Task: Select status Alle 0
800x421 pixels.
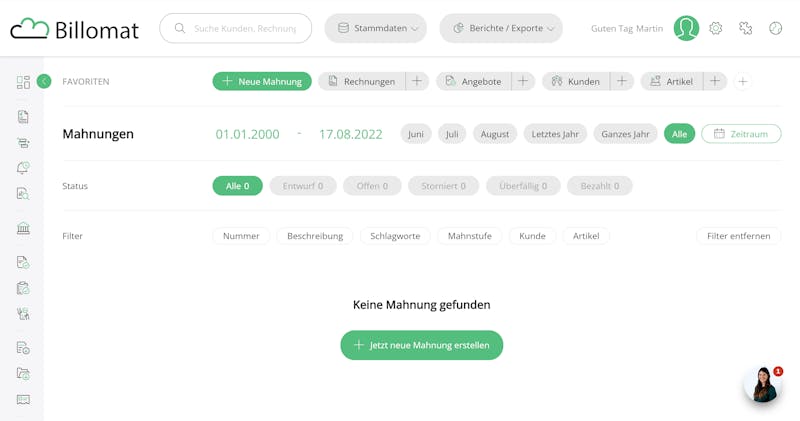Action: coord(238,186)
